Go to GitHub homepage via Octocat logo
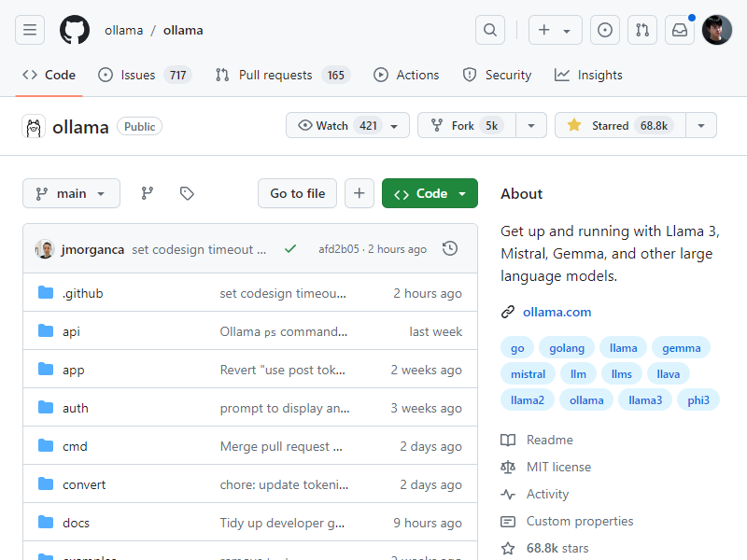The width and height of the screenshot is (747, 560). point(75,30)
